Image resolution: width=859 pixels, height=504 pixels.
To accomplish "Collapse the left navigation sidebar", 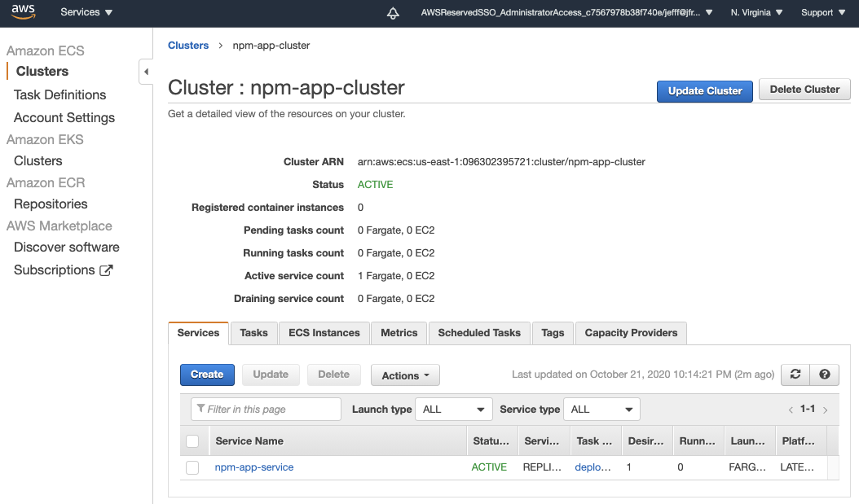I will 145,72.
